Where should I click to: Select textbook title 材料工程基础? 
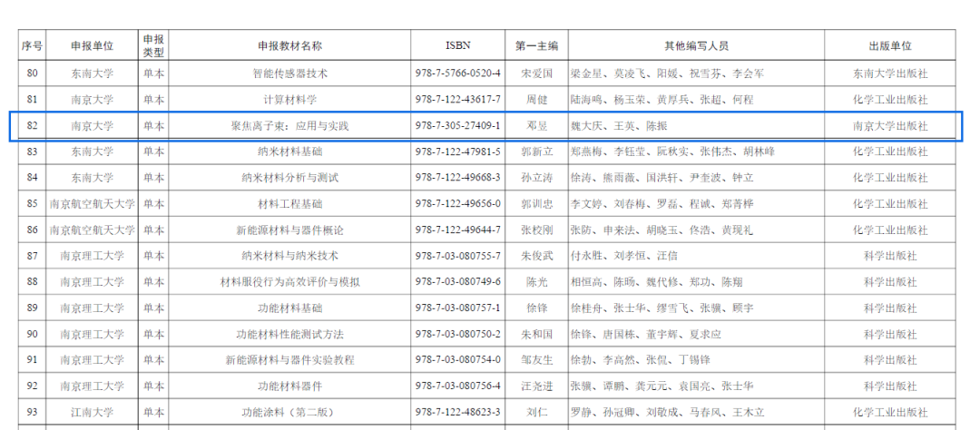point(290,204)
